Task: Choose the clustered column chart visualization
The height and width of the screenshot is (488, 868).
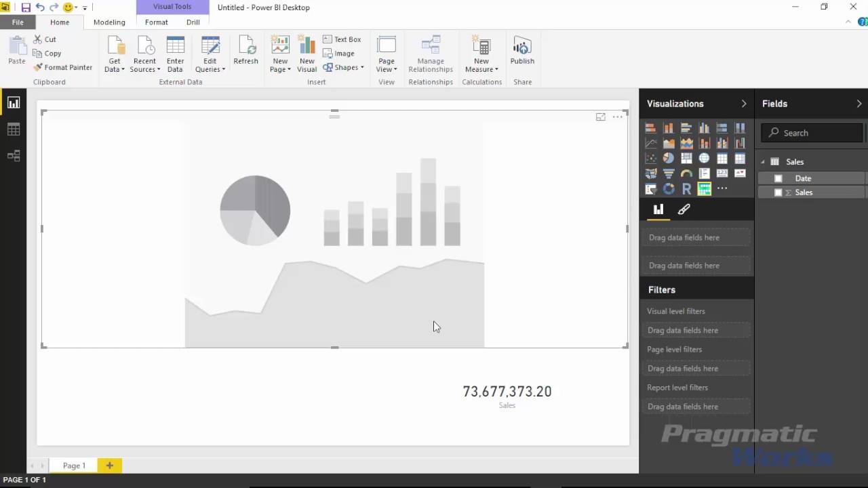Action: (x=705, y=127)
